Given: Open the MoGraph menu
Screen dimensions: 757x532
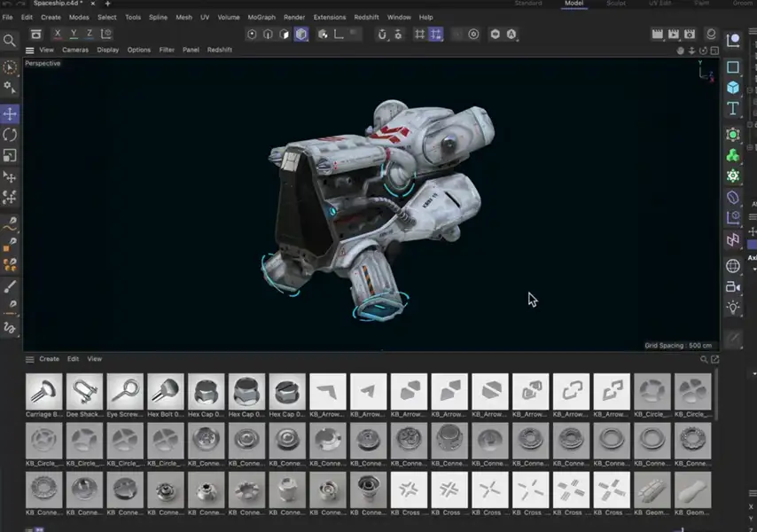Looking at the screenshot, I should 263,16.
